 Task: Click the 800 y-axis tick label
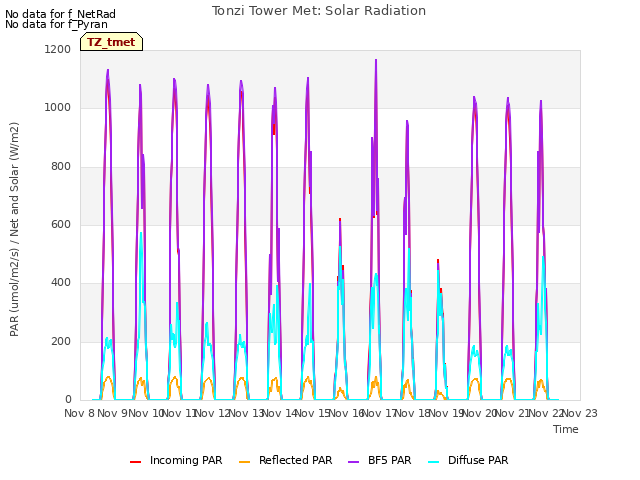[x=61, y=167]
